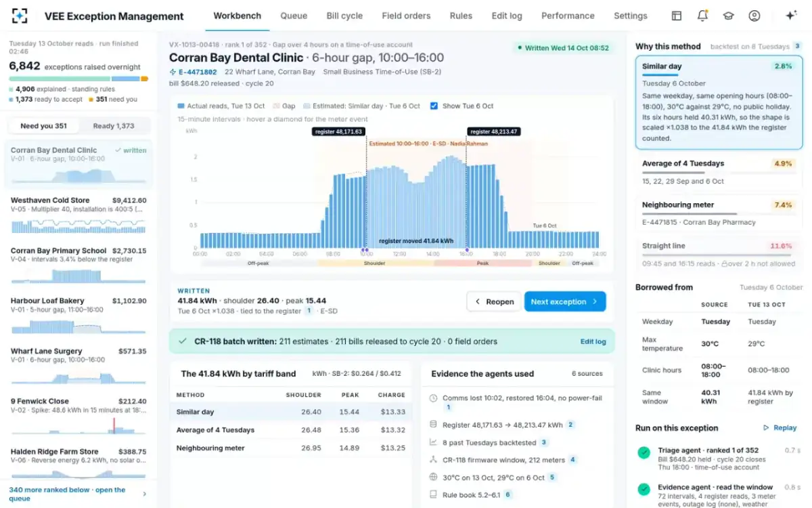Click the Actual reads blue legend swatch
This screenshot has height=508, width=812.
(181, 106)
